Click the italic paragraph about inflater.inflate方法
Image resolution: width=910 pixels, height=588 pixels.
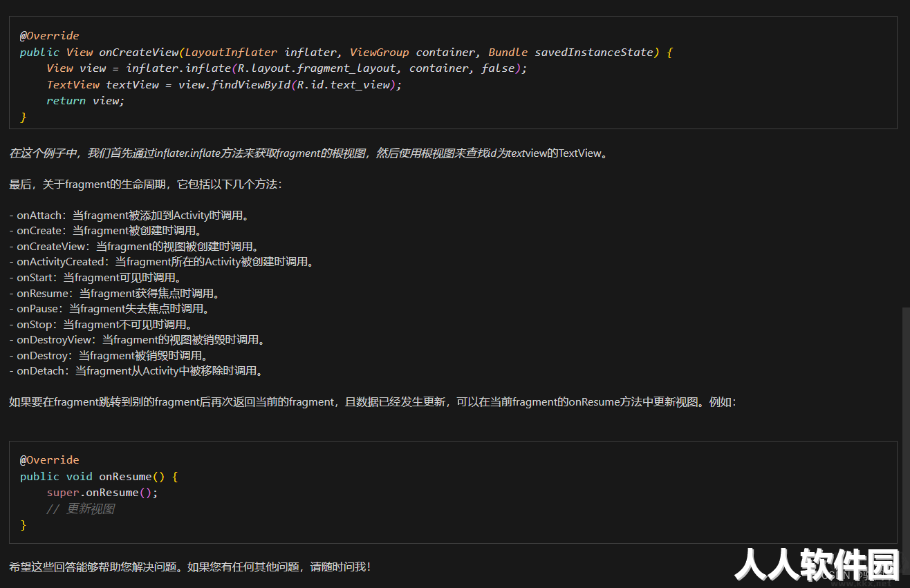tap(310, 153)
